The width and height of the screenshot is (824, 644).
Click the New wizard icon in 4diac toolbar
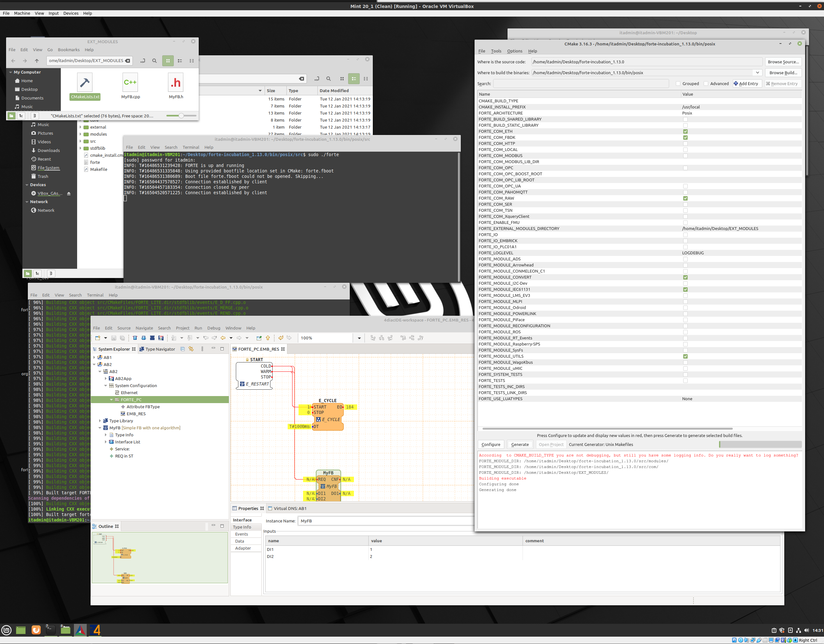pyautogui.click(x=98, y=338)
